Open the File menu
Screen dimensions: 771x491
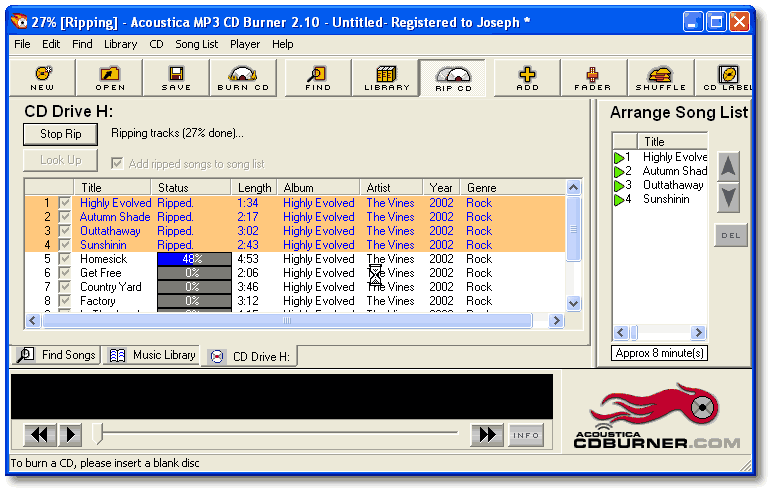[22, 44]
